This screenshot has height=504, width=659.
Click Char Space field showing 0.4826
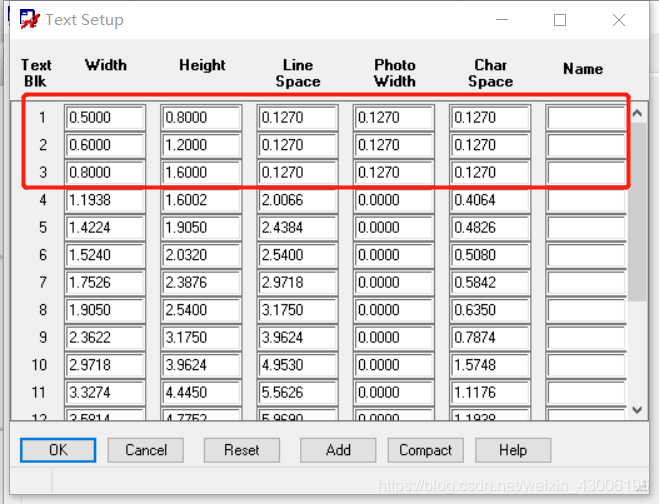pyautogui.click(x=490, y=228)
